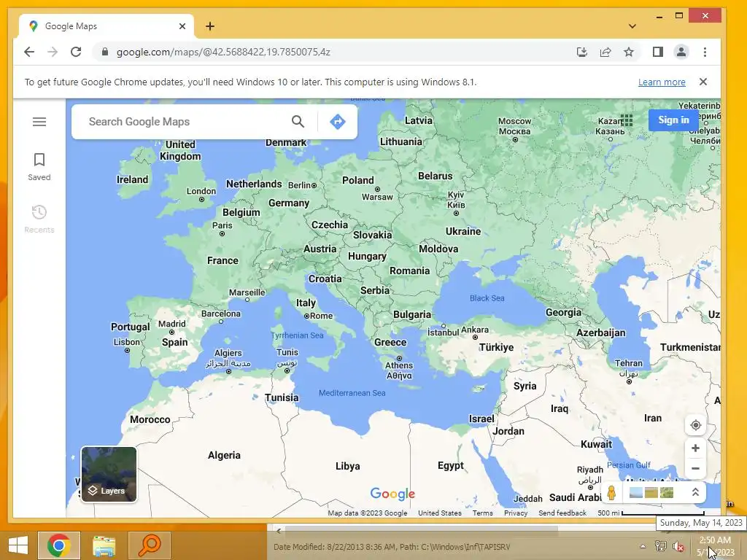Share this page from the address bar

pos(605,52)
